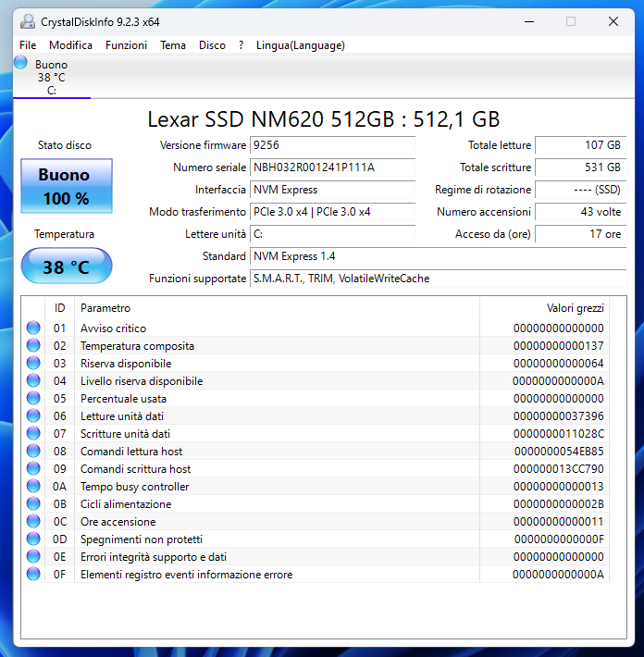
Task: Select the C: drive tab showing 38 °C
Action: tap(52, 77)
